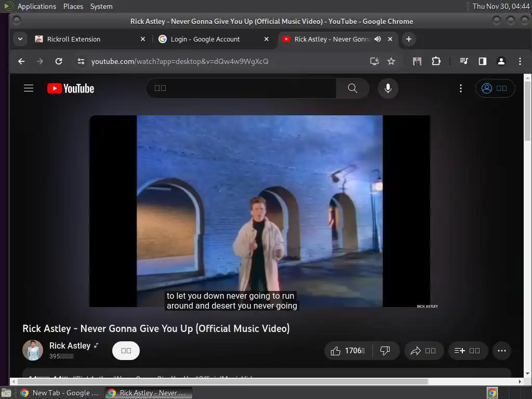Open the YouTube settings three-dot menu

pos(460,88)
